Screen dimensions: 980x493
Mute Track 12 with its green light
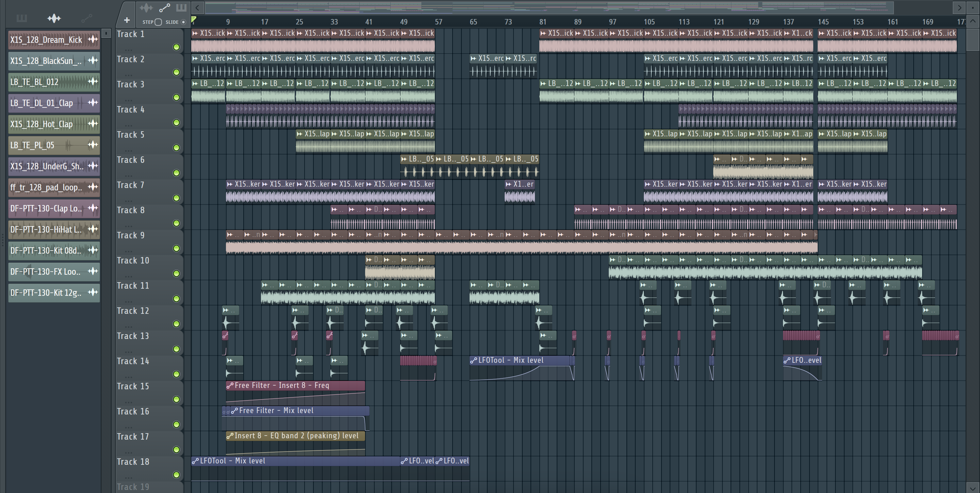(x=176, y=324)
